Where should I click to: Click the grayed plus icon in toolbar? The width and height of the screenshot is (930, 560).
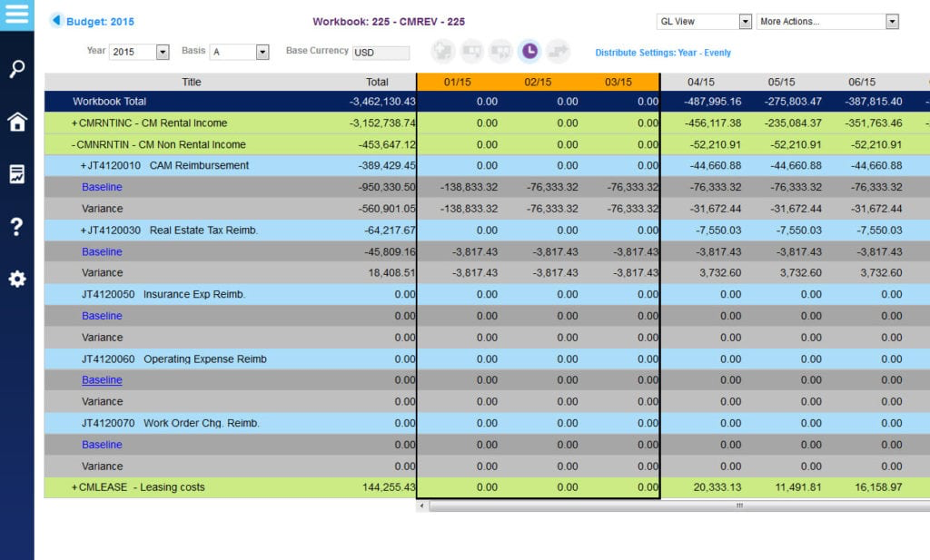[x=443, y=52]
